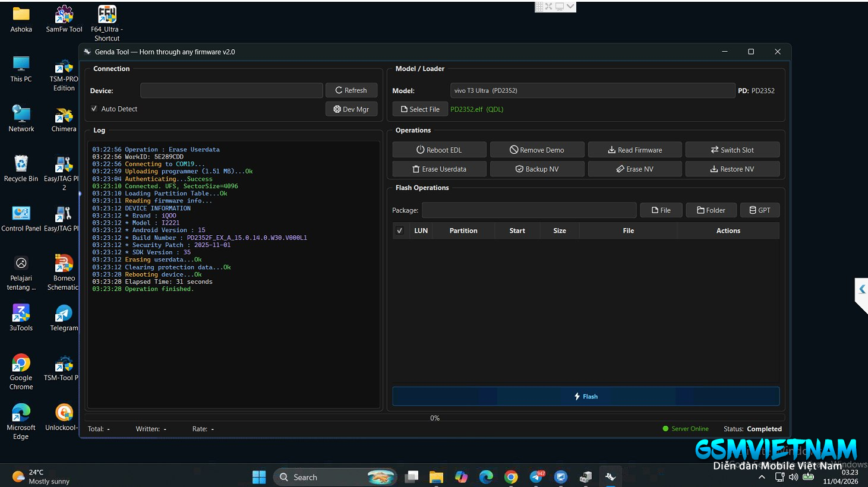Open the Model selection field
The width and height of the screenshot is (868, 487).
pyautogui.click(x=592, y=90)
